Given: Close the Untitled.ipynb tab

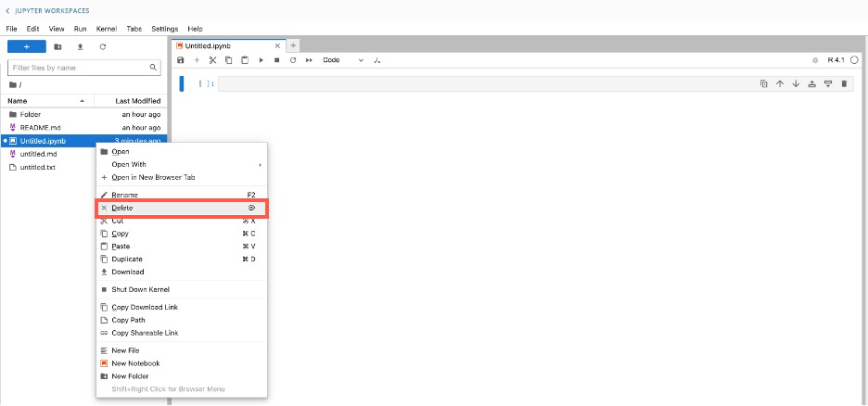Looking at the screenshot, I should tap(278, 46).
